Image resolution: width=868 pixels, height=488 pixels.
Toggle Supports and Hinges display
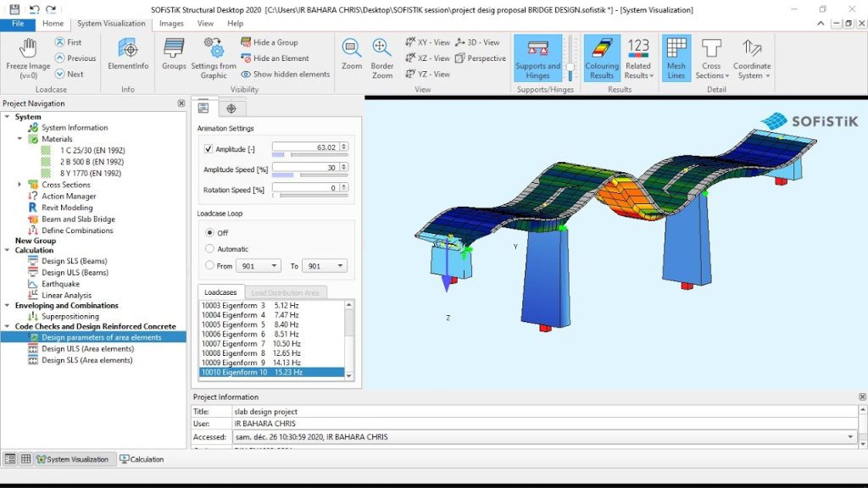point(537,58)
